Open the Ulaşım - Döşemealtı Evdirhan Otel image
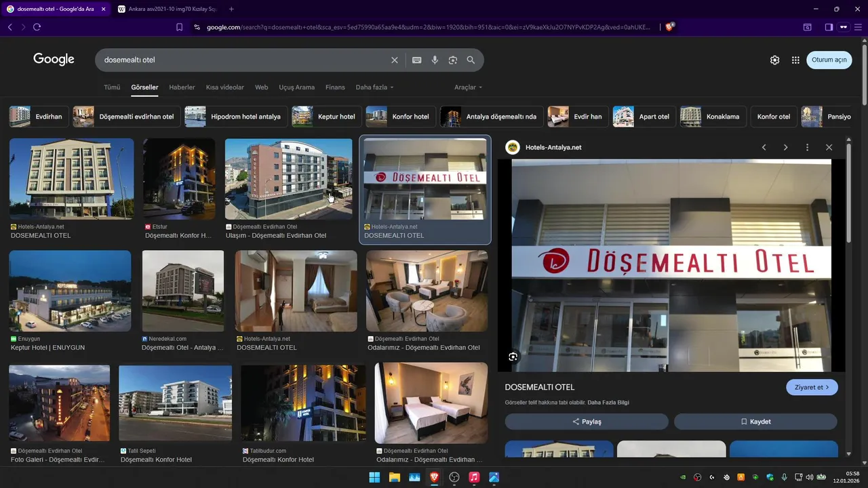The width and height of the screenshot is (868, 488). 289,179
